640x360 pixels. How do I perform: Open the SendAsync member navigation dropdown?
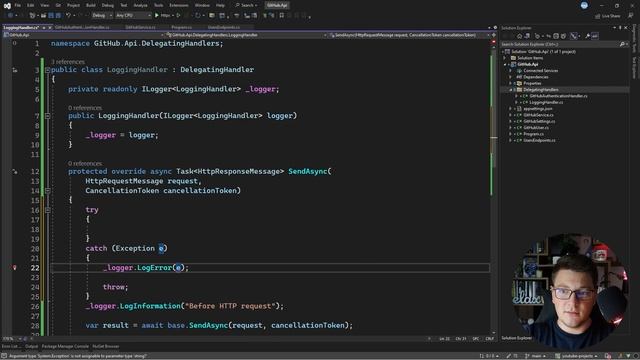point(409,35)
